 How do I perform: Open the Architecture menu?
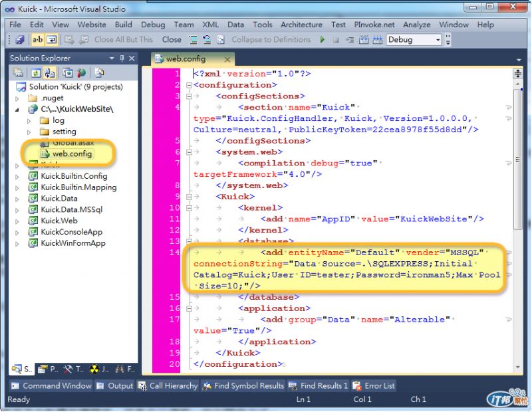pos(301,25)
